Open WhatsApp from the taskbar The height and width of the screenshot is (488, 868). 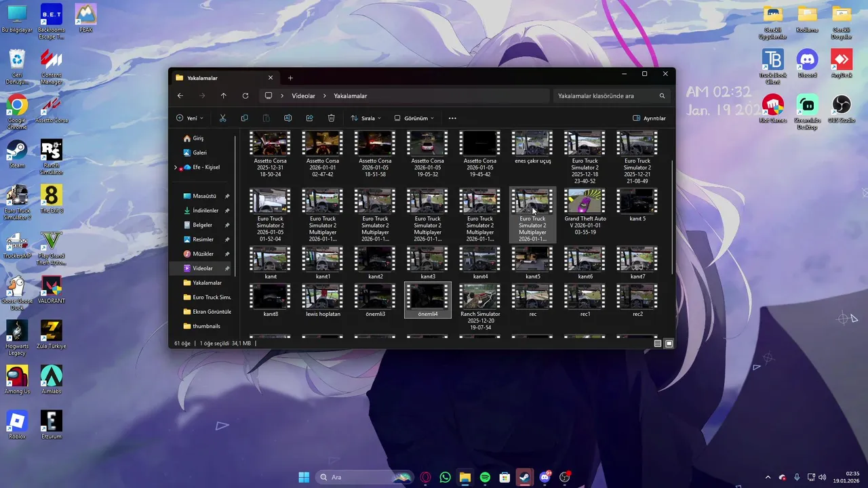click(x=445, y=477)
